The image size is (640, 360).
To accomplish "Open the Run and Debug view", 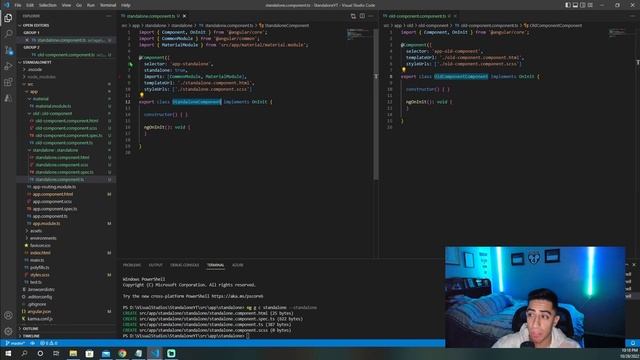I will (8, 66).
